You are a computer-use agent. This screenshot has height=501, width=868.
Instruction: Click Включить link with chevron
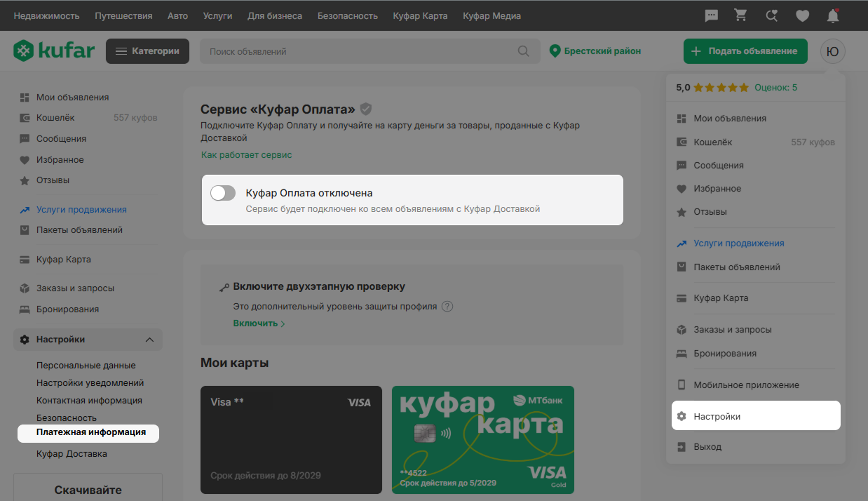point(259,323)
